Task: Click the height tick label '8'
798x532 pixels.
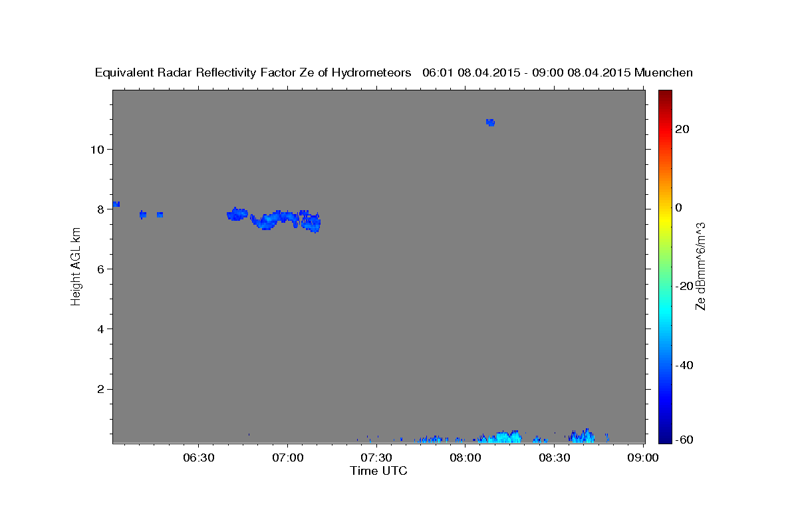Action: point(102,209)
